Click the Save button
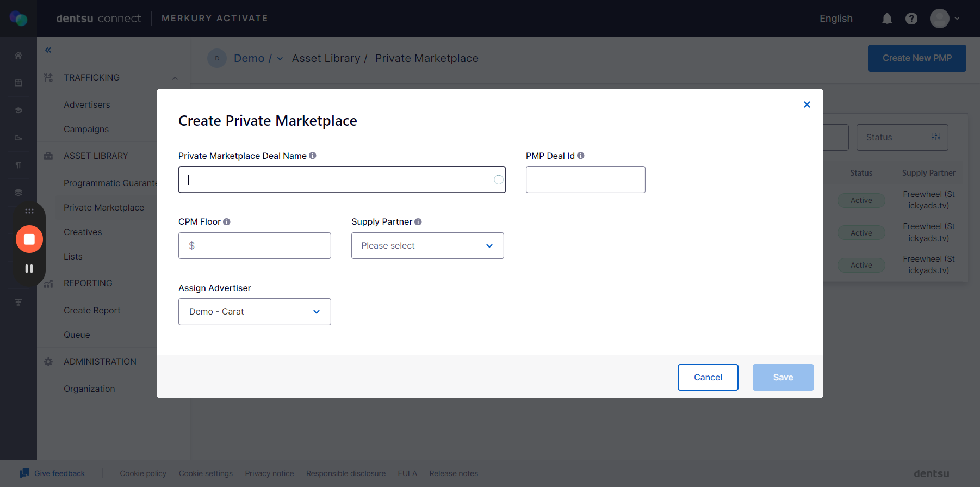 pyautogui.click(x=783, y=377)
